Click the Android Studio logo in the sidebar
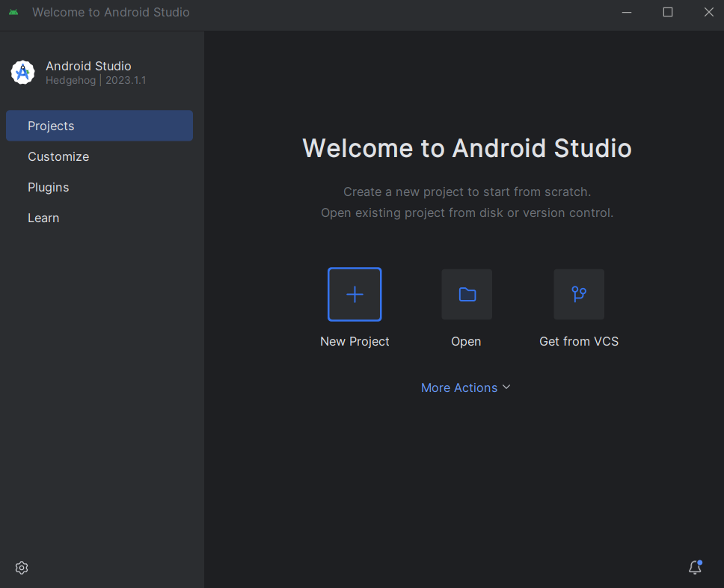 [23, 73]
